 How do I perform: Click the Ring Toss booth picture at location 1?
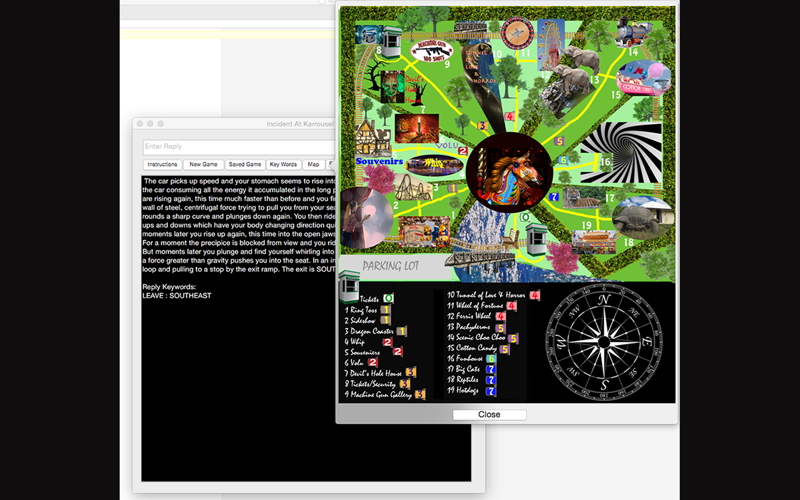pos(423,232)
